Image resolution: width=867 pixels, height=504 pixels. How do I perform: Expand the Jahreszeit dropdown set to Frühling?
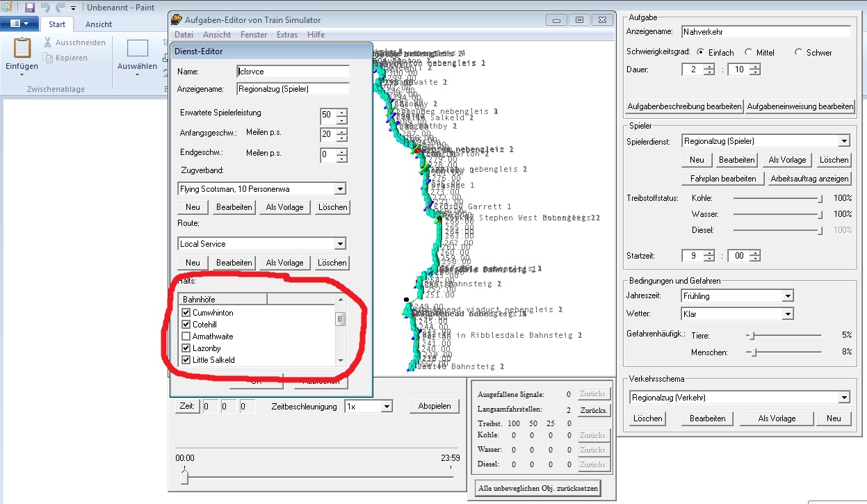(787, 296)
